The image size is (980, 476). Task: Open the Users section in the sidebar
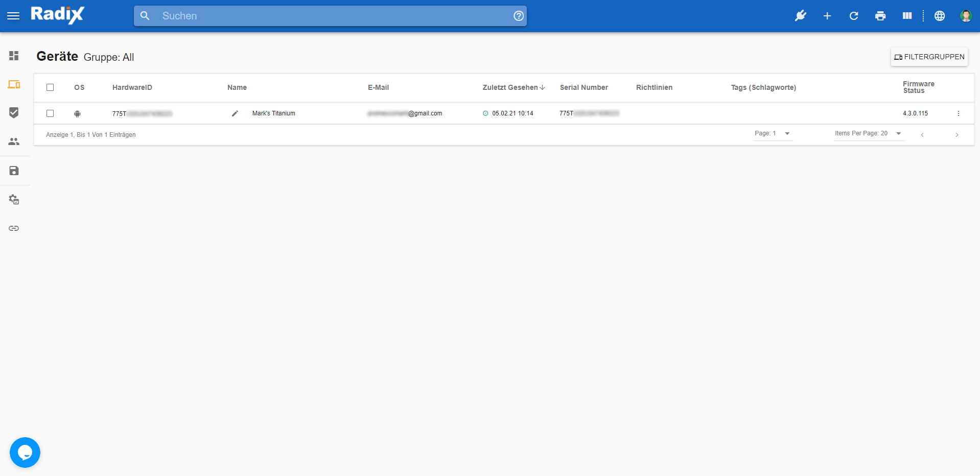point(14,141)
